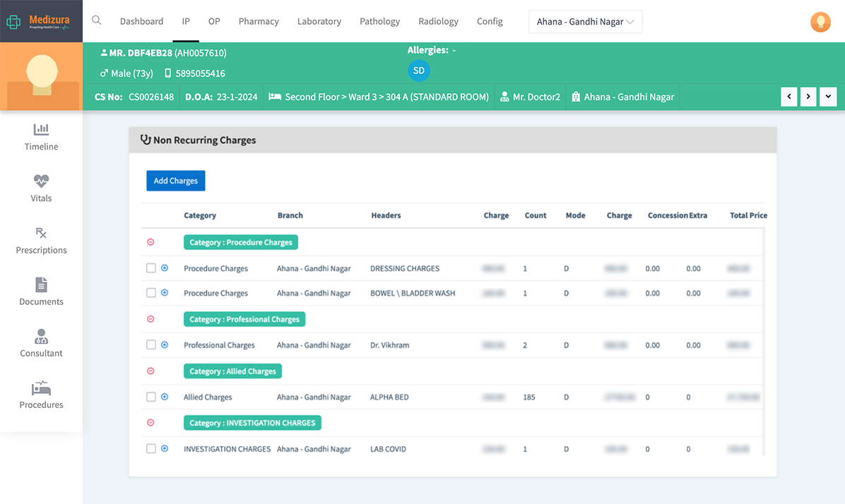Go to previous patient arrow
Image resolution: width=845 pixels, height=504 pixels.
click(789, 97)
